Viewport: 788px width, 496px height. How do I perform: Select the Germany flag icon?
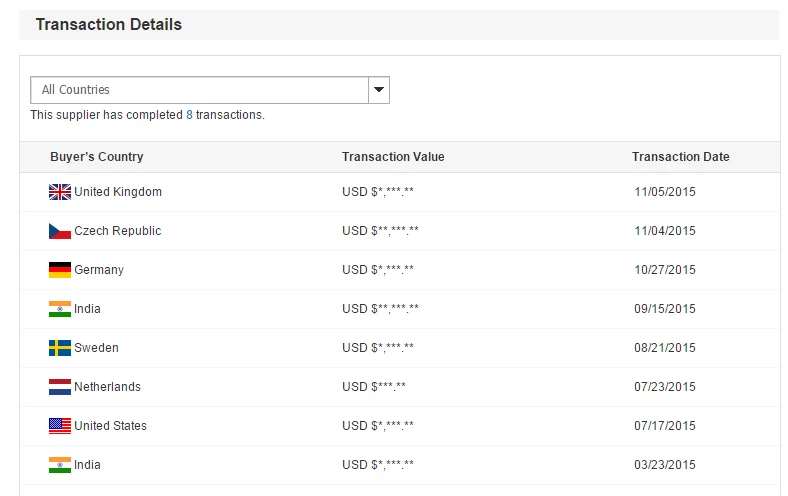[60, 270]
